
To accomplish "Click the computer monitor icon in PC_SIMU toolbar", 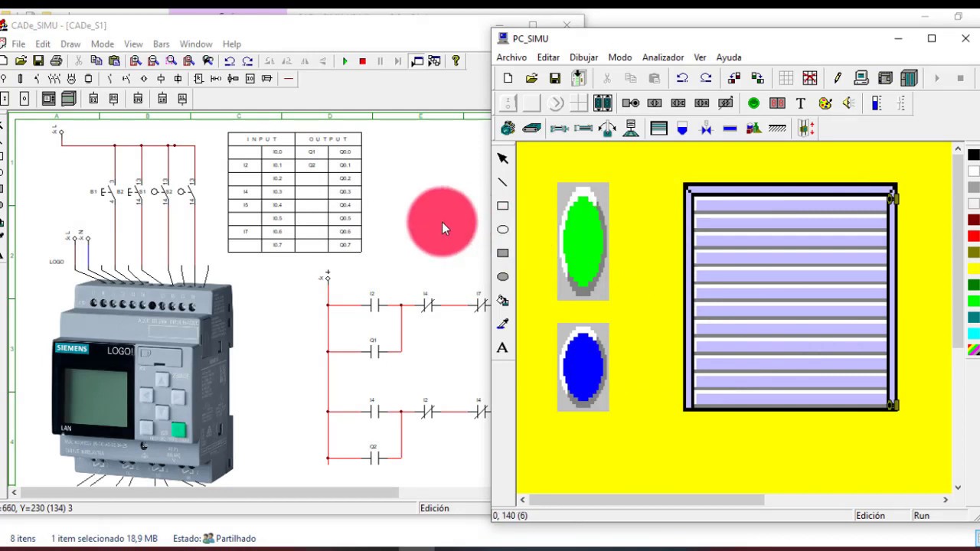I will pyautogui.click(x=861, y=78).
